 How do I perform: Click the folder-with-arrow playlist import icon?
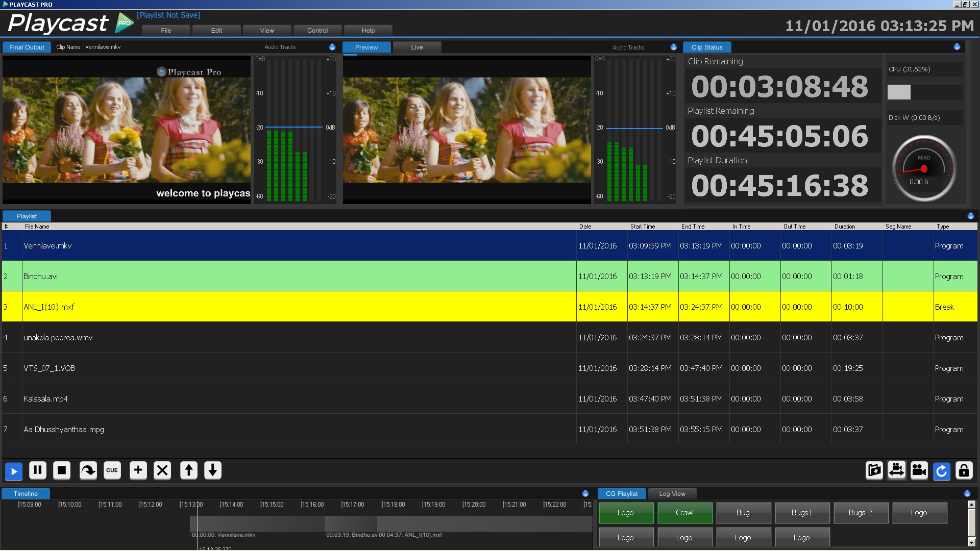pos(874,470)
